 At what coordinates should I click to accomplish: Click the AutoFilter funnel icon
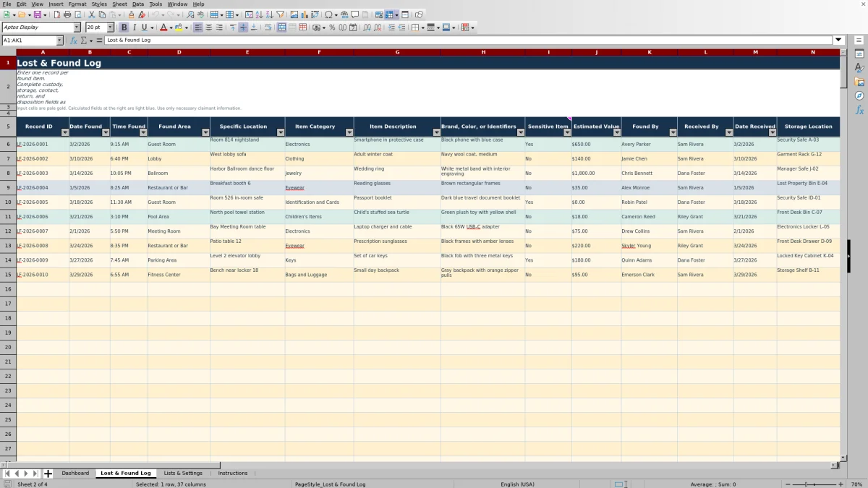pos(280,14)
